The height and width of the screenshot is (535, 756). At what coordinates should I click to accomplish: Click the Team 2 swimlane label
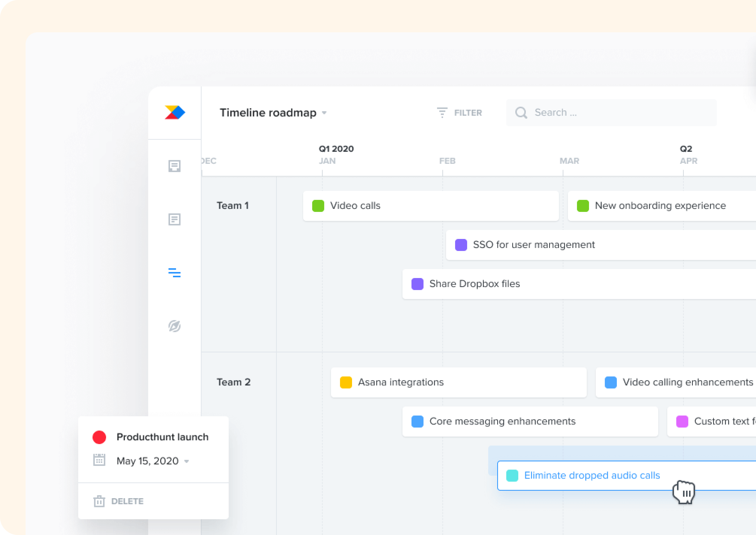[233, 382]
